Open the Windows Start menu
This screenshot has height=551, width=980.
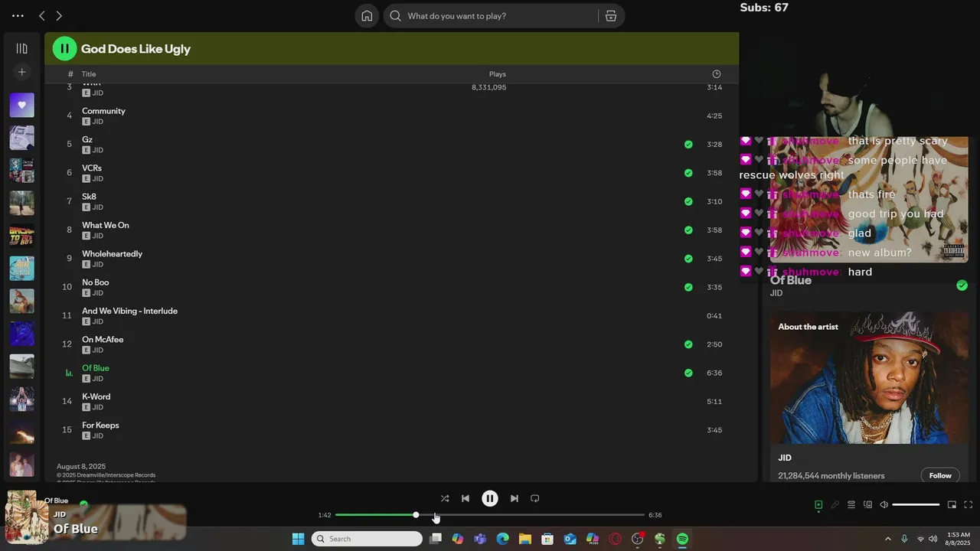click(x=299, y=539)
